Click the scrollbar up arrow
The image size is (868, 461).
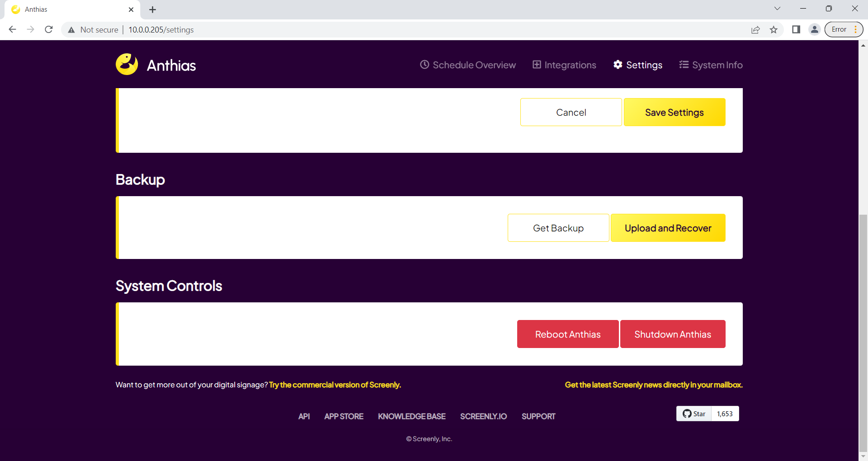863,45
